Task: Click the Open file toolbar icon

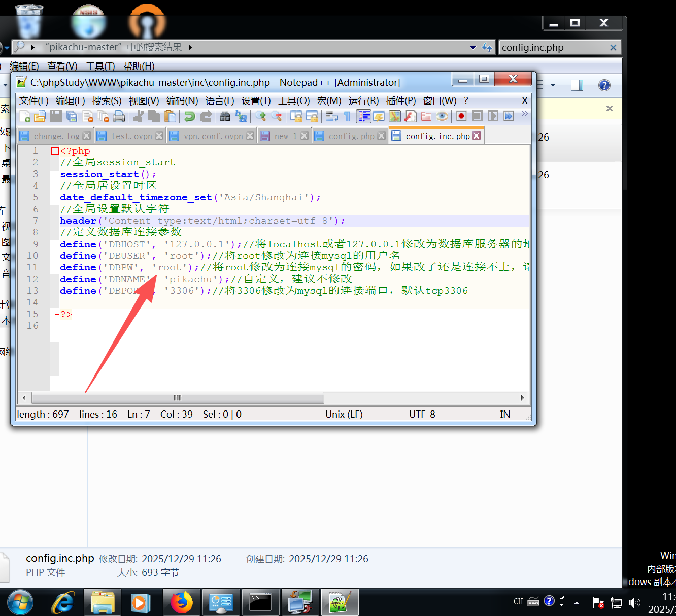Action: click(x=40, y=116)
